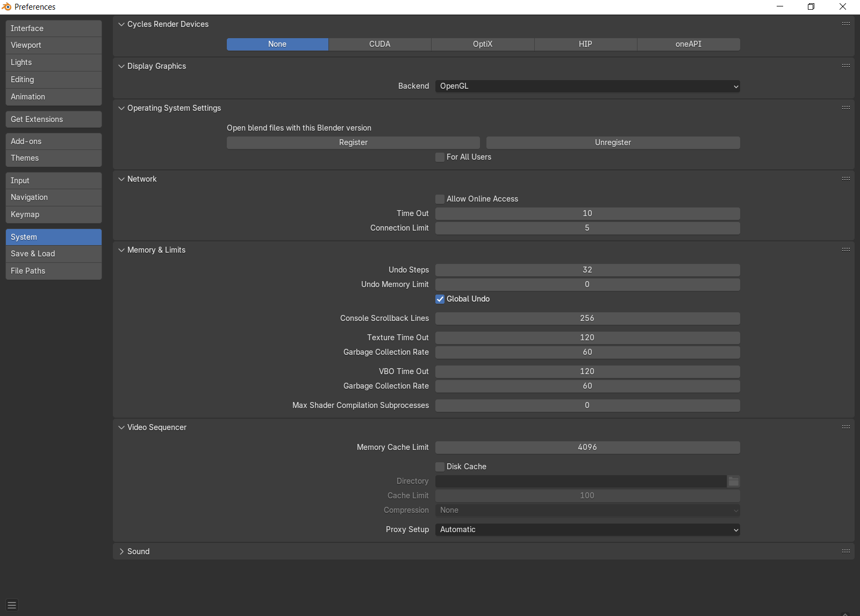Click the Display Graphics panel grip icon

tap(845, 66)
